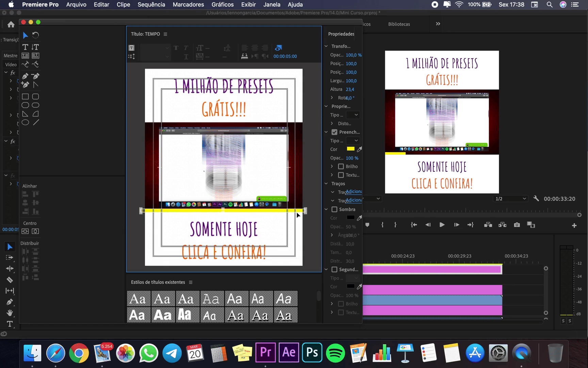Viewport: 588px width, 368px height.
Task: Choose the Vertical Type tool
Action: [x=35, y=47]
